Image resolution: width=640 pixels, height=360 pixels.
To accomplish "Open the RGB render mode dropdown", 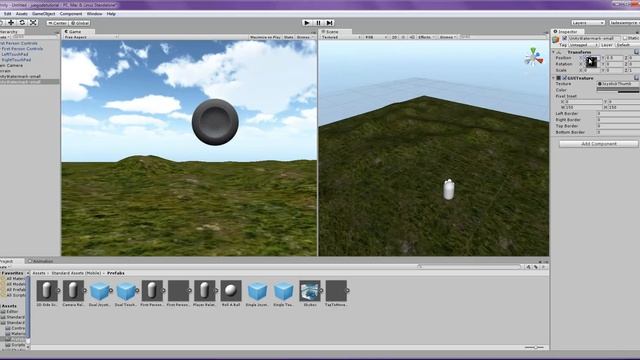I will [x=376, y=37].
